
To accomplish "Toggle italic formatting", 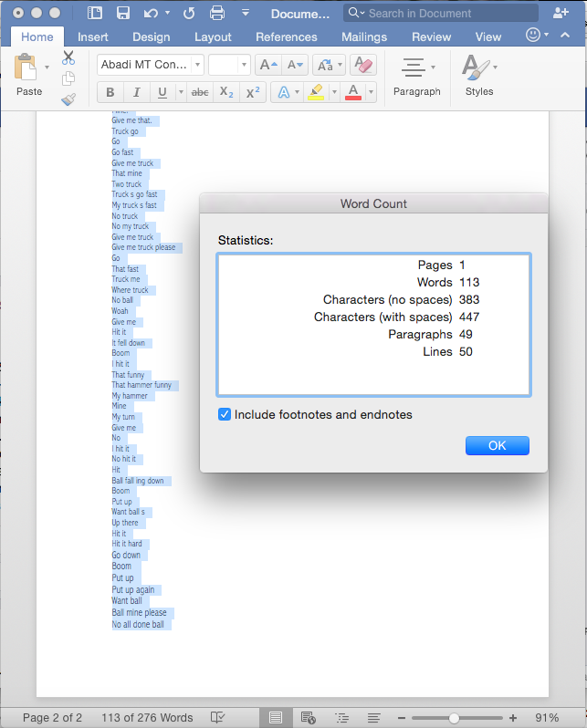I will [x=137, y=92].
